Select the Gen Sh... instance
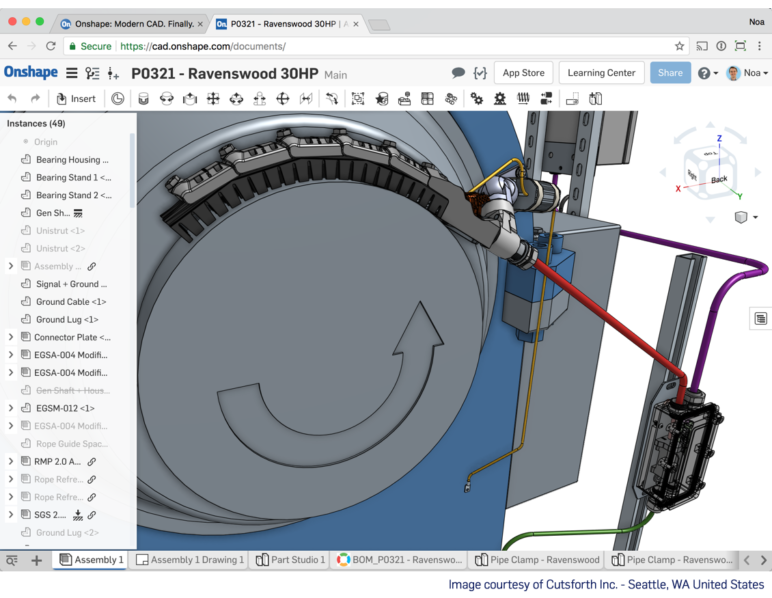Screen dimensions: 772x598 pyautogui.click(x=52, y=213)
